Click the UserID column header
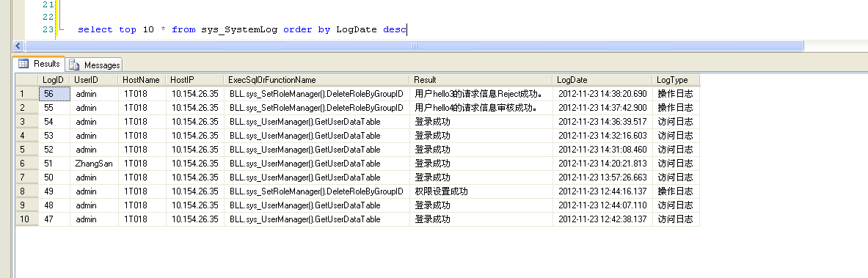 click(94, 80)
